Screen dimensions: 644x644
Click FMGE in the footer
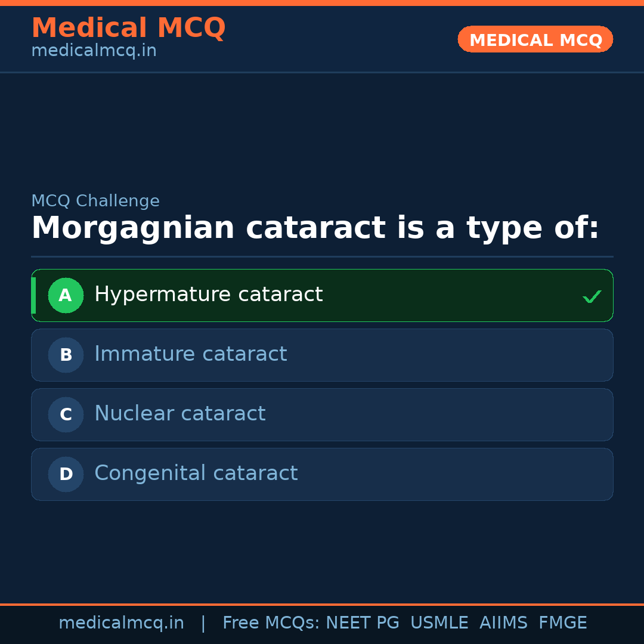click(562, 623)
